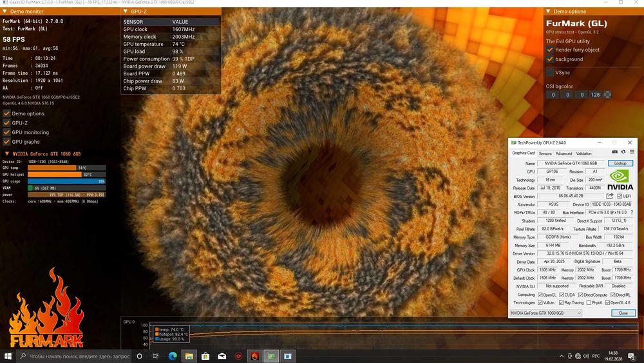The height and width of the screenshot is (363, 644).
Task: Click the orange GPU temp 74°C bar
Action: (x=52, y=168)
